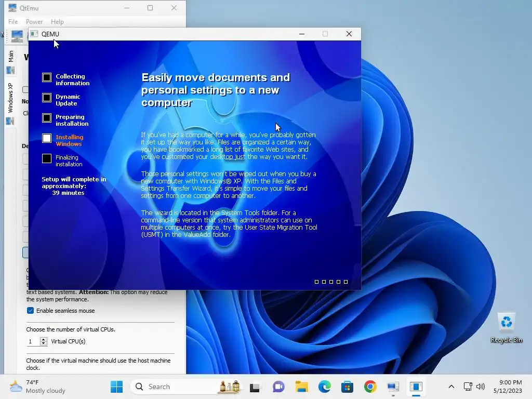Click the 'Installing Windows' orange text

(x=69, y=140)
